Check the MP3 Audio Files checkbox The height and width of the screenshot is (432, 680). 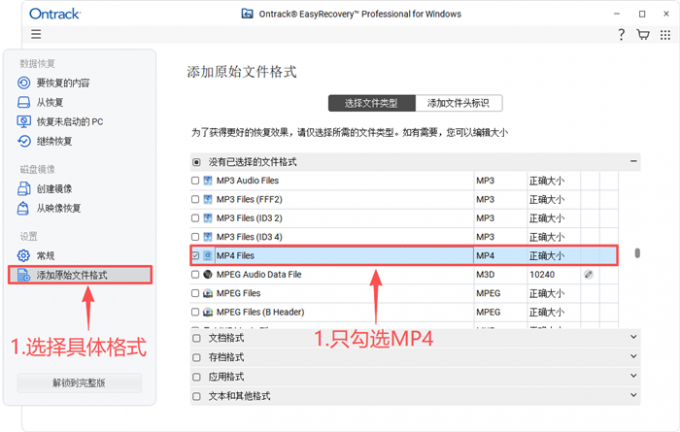click(x=195, y=180)
